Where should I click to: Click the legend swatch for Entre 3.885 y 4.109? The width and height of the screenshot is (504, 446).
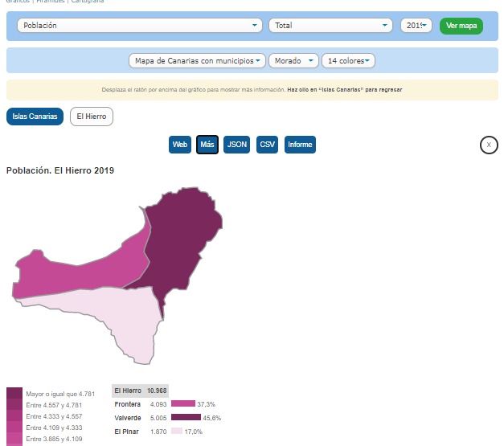click(14, 438)
